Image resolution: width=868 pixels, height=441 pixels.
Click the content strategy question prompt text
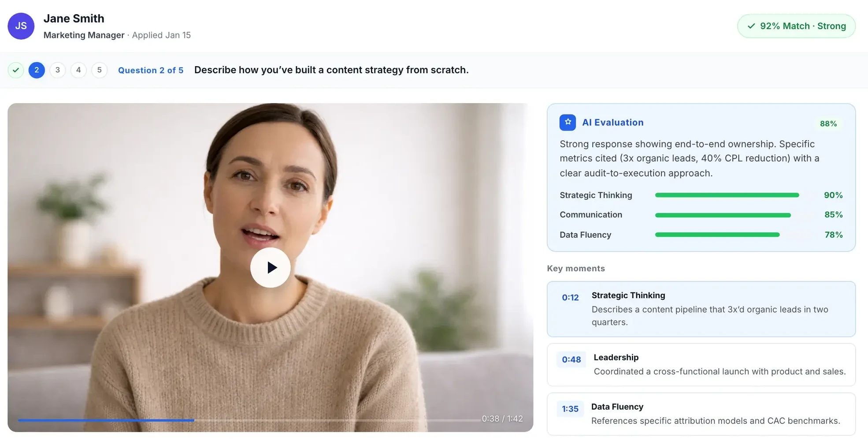pos(331,70)
